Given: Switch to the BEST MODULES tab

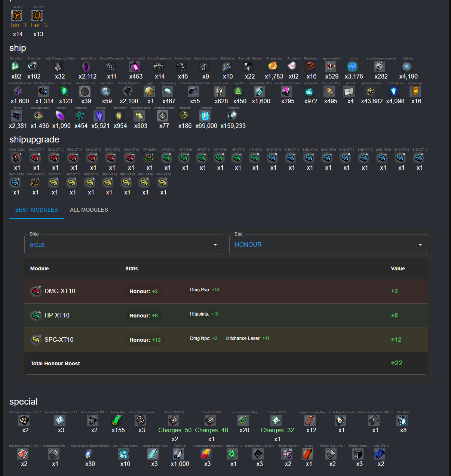Looking at the screenshot, I should 37,210.
